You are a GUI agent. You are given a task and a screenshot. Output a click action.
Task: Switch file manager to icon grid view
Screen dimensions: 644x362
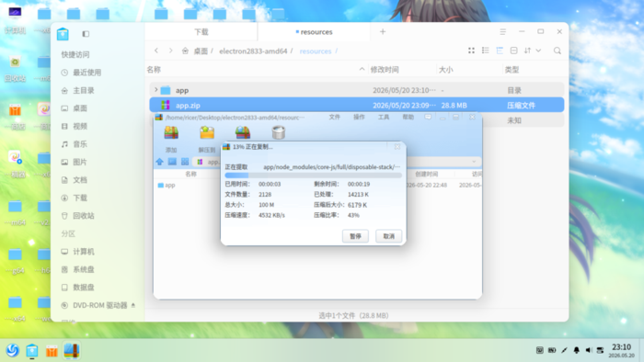click(x=471, y=51)
